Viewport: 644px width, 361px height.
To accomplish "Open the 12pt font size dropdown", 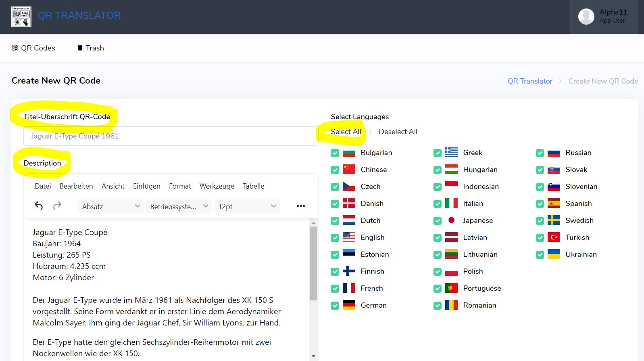I will [247, 206].
